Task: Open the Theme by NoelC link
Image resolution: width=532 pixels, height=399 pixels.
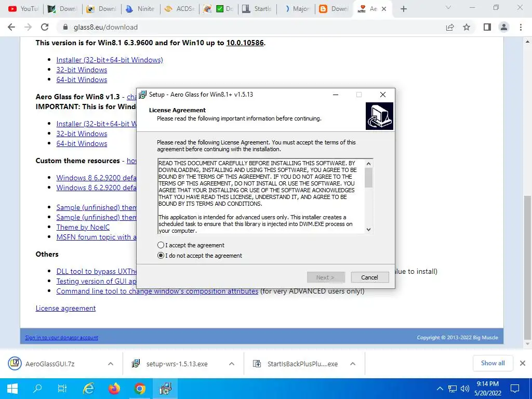Action: click(83, 227)
